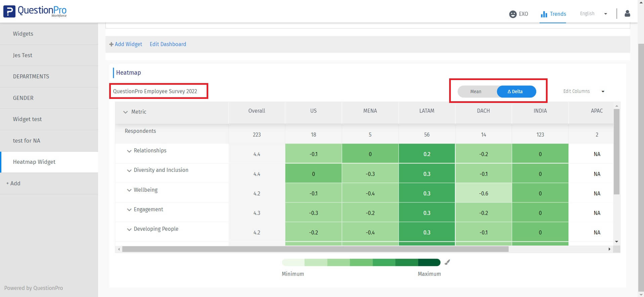Expand the Diversity and Inclusion row

point(129,171)
